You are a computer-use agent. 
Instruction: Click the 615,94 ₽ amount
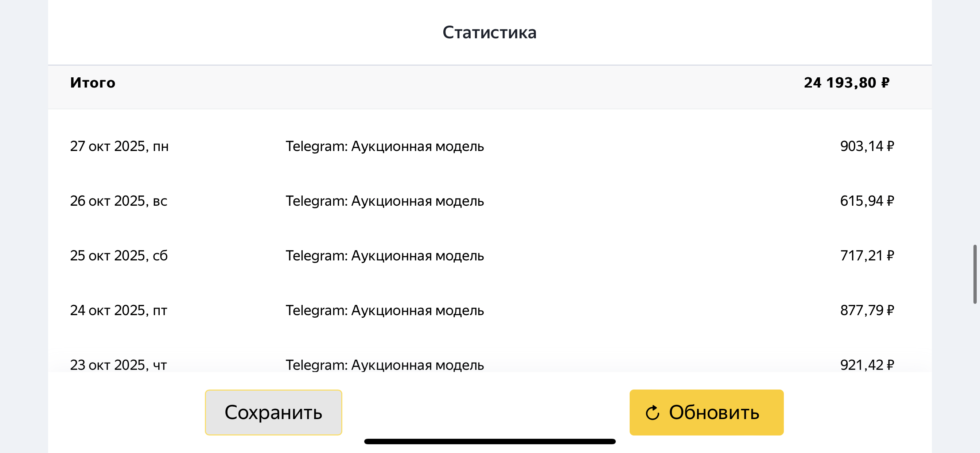tap(867, 201)
